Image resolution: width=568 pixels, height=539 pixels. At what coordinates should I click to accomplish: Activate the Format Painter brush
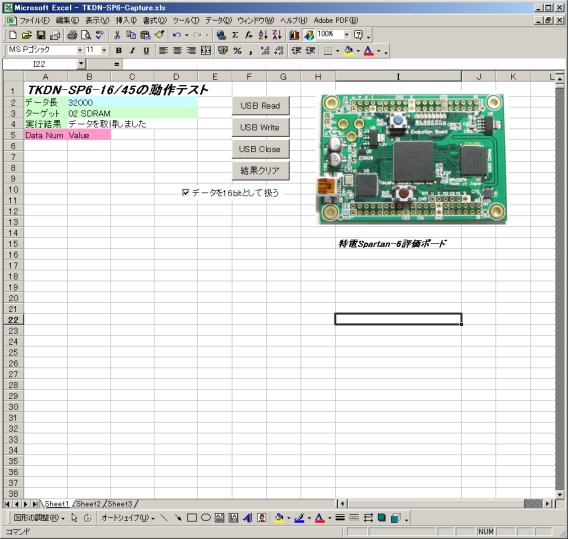(159, 35)
